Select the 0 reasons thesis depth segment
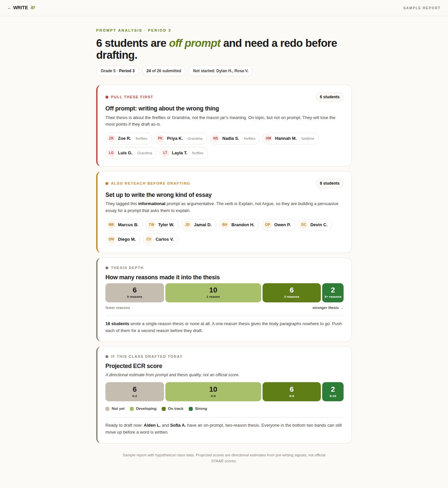The height and width of the screenshot is (488, 448). [135, 293]
